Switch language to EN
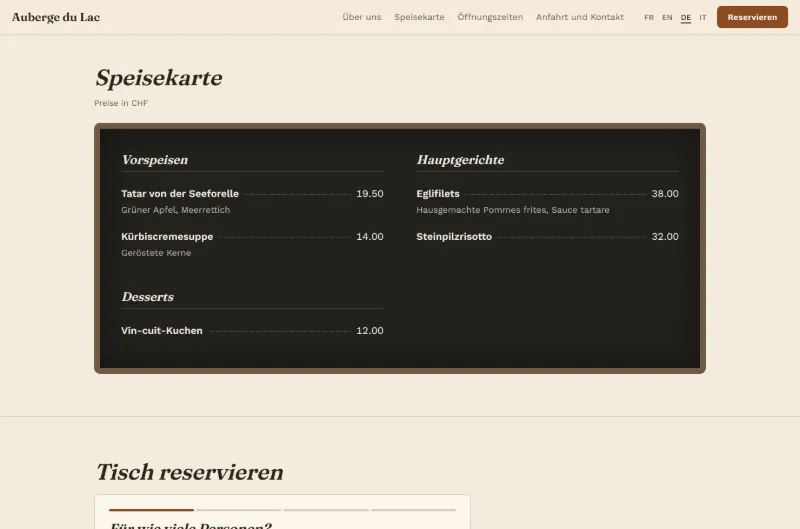Image resolution: width=800 pixels, height=529 pixels. click(x=667, y=17)
